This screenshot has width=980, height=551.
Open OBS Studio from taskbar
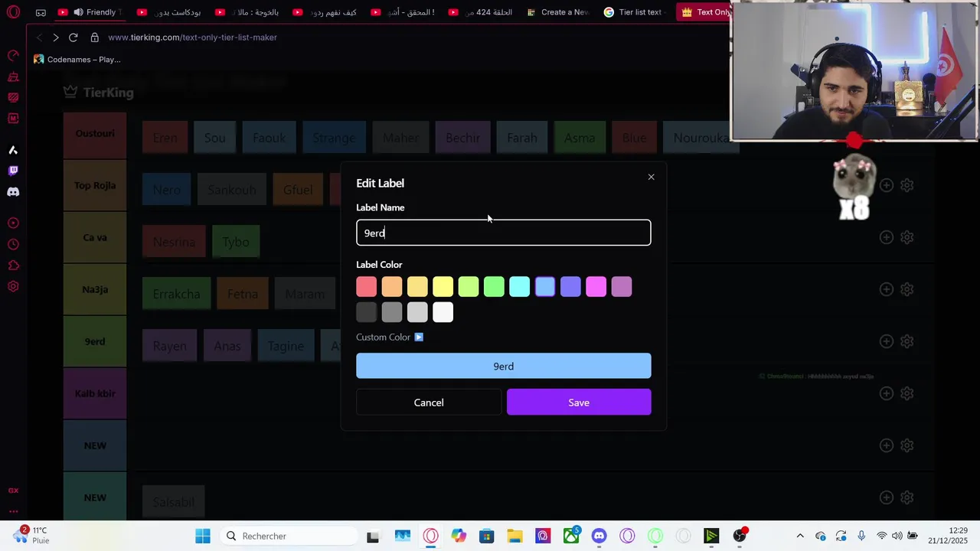click(x=740, y=536)
